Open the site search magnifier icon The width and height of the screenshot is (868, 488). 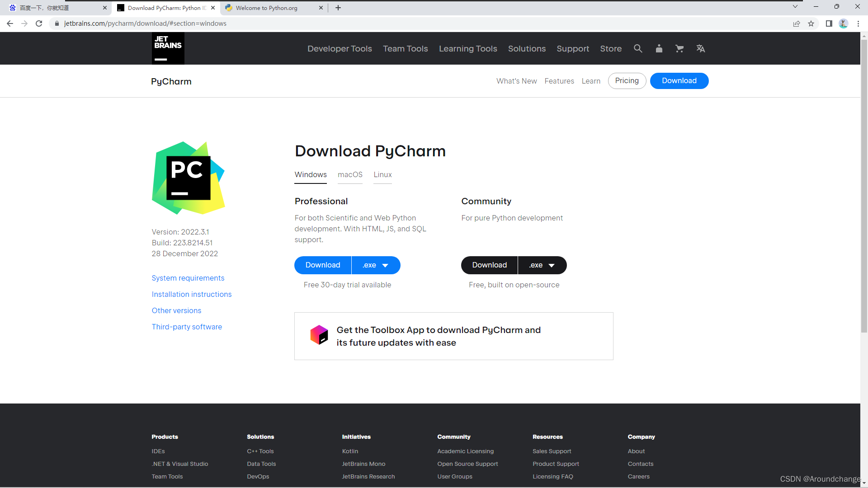[x=638, y=48]
